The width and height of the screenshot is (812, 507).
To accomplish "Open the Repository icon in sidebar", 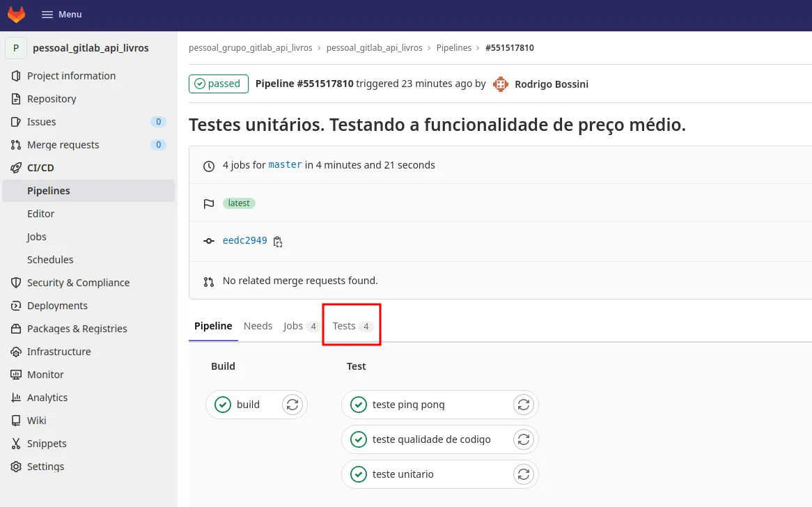I will tap(16, 99).
